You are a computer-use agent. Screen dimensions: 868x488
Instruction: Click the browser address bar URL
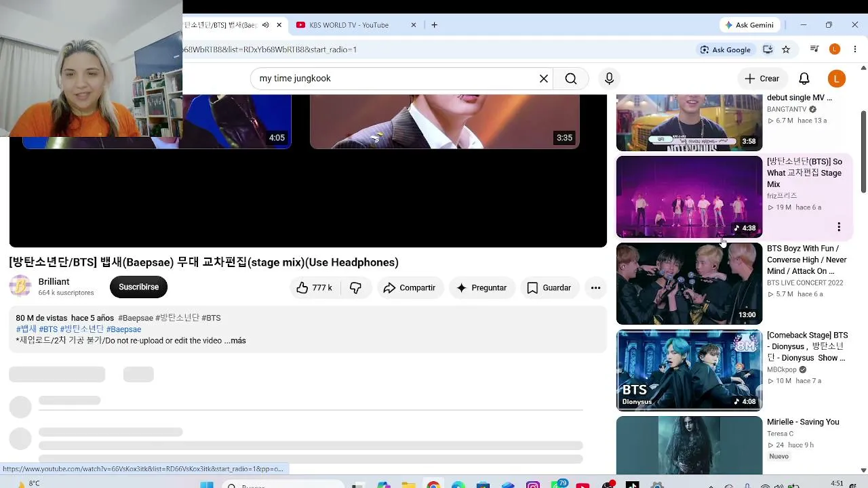pos(269,49)
